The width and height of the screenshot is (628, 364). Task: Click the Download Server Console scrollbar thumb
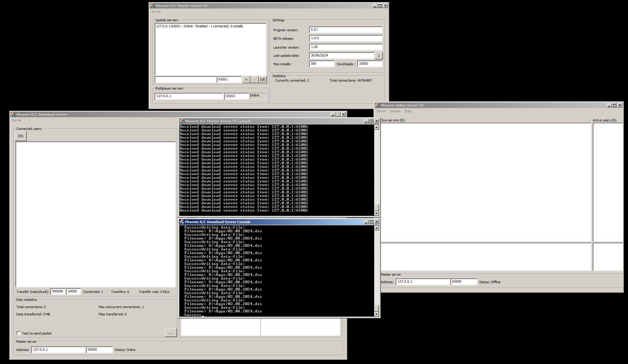(x=377, y=308)
